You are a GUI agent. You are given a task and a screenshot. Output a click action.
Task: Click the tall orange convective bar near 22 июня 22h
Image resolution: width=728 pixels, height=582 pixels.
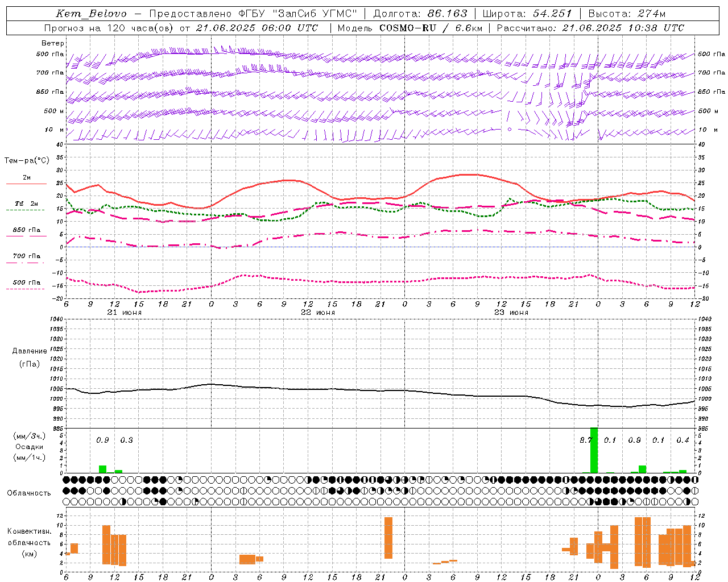(x=388, y=538)
